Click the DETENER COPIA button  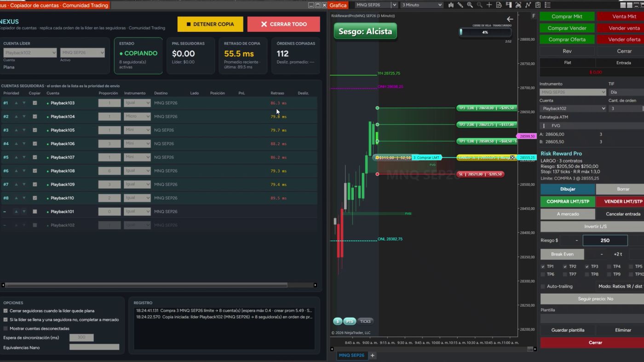210,24
